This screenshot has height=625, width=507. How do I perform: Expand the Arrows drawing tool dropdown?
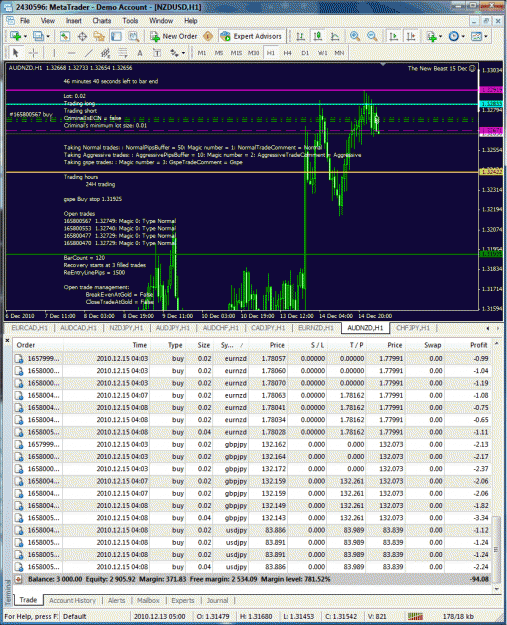[x=183, y=53]
